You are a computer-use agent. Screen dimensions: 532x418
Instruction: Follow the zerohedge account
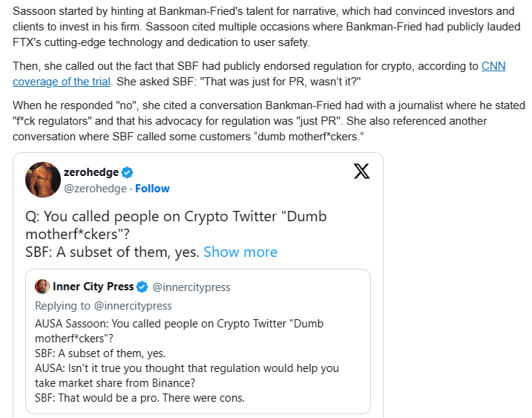[x=152, y=189]
